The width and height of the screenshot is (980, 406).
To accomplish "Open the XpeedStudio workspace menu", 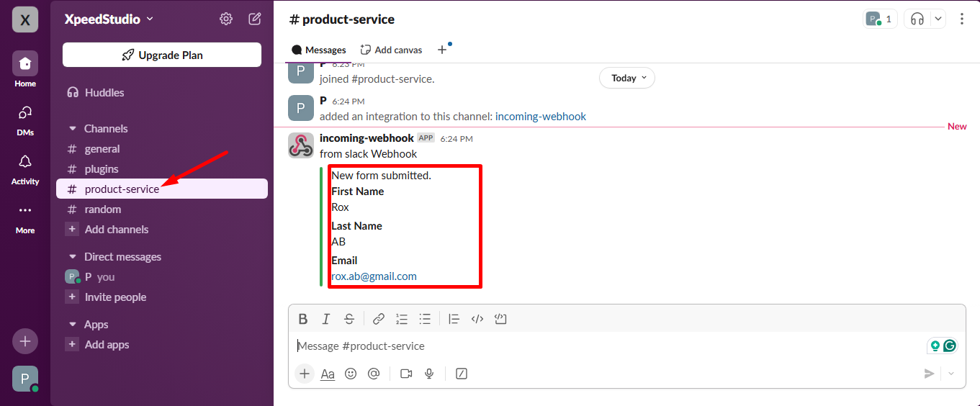I will coord(109,19).
